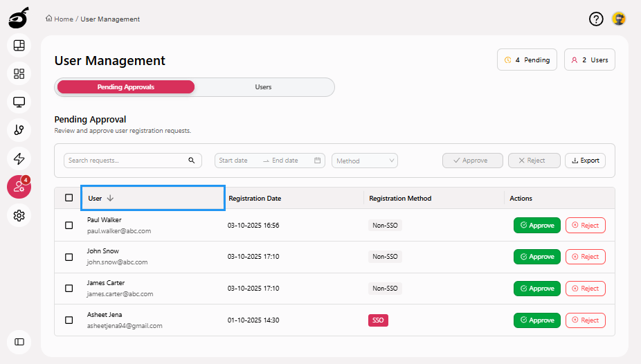Open the dashboard grid sidebar icon
This screenshot has height=364, width=641.
pyautogui.click(x=19, y=74)
